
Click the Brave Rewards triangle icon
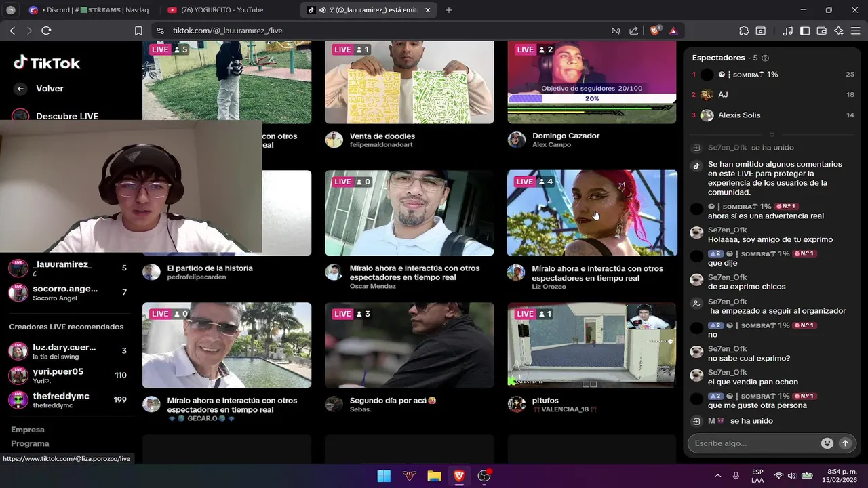[673, 30]
